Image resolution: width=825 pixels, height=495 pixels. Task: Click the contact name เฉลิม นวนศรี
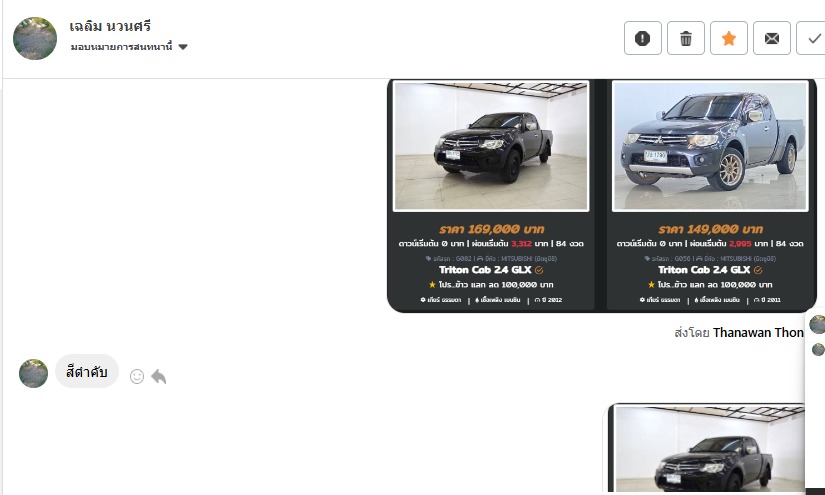coord(110,26)
